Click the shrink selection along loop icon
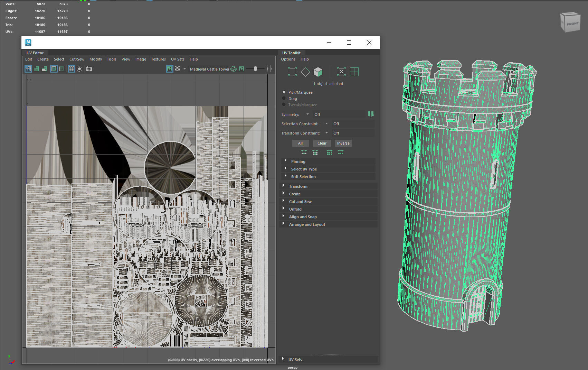Screen dimensions: 588x370 (x=315, y=152)
